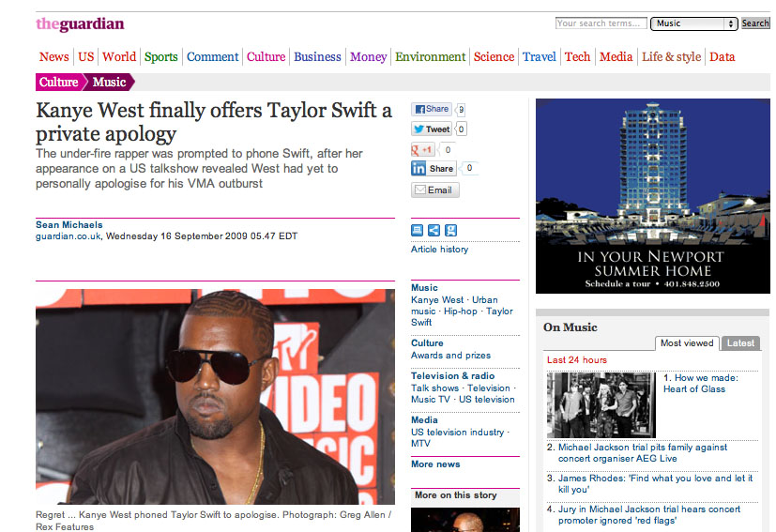776x532 pixels.
Task: Switch to the Latest tab
Action: click(741, 343)
